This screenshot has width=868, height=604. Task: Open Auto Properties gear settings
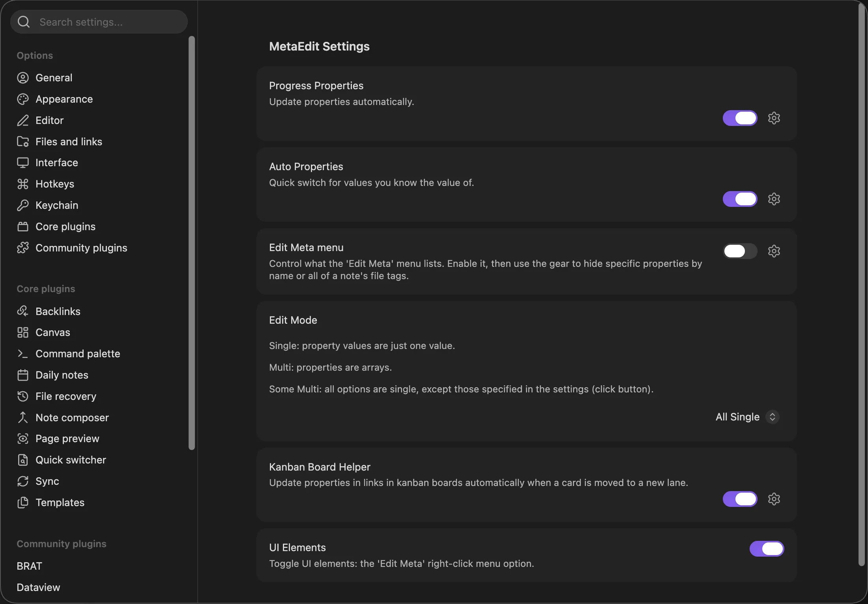click(x=774, y=199)
